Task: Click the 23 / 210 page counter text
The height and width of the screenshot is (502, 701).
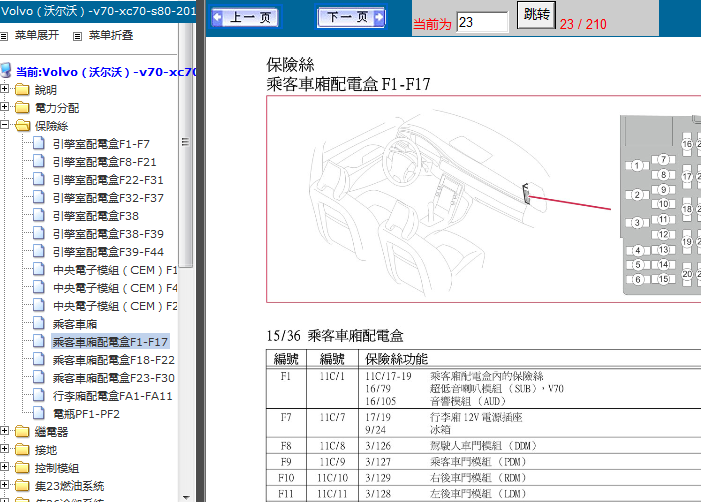Action: 583,24
